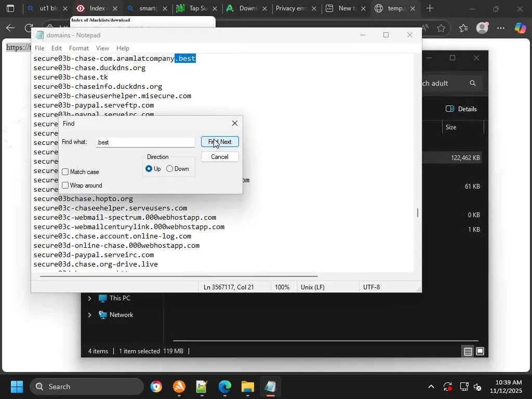Screen dimensions: 532x399
Task: Click the volume muted tray icon
Action: point(478,387)
